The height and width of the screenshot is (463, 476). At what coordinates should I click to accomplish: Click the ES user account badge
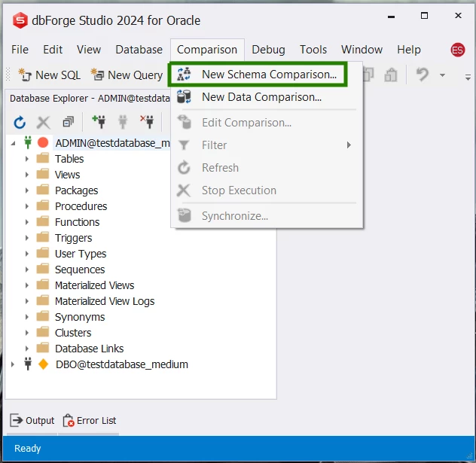coord(457,50)
